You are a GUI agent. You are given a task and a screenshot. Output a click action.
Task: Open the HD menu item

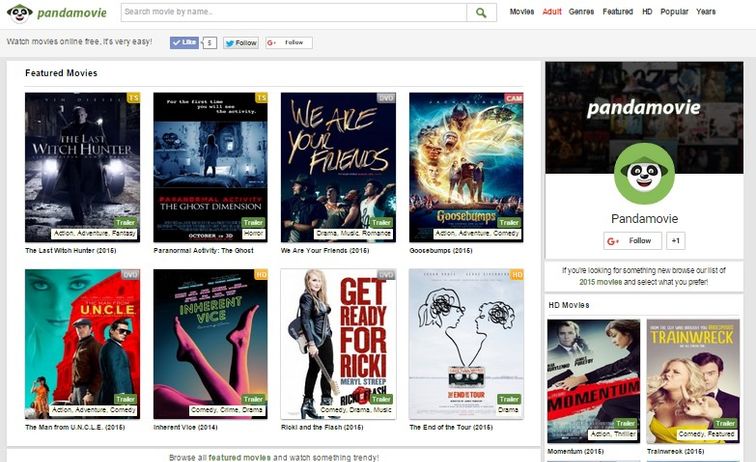click(647, 12)
